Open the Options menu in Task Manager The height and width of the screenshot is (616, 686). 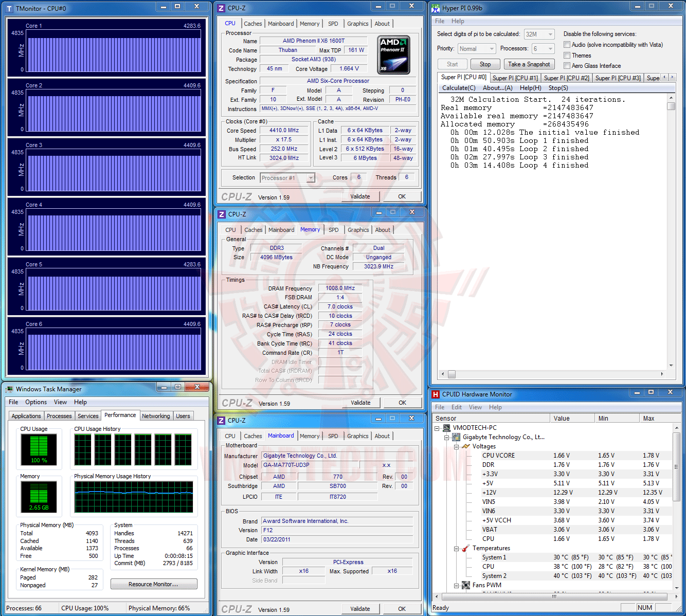coord(36,402)
